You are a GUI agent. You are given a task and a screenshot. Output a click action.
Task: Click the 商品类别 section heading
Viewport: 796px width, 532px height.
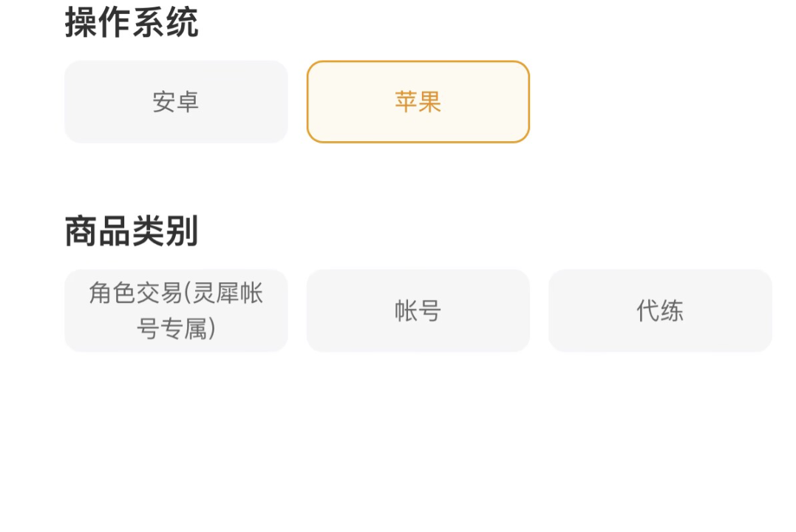[x=132, y=231]
